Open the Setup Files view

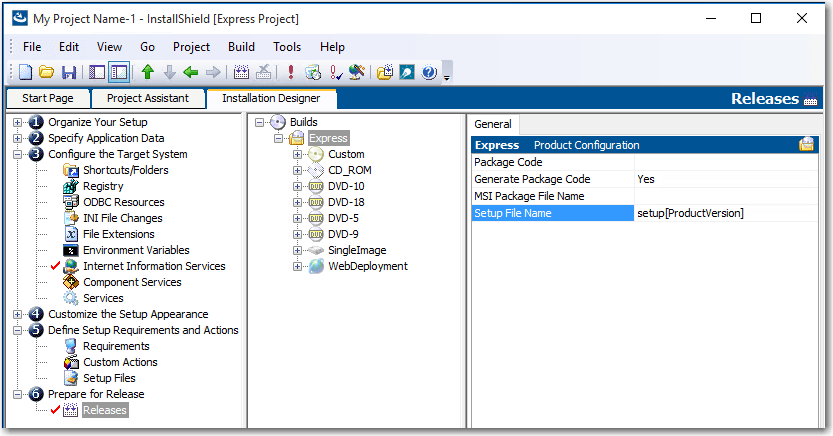click(x=109, y=378)
